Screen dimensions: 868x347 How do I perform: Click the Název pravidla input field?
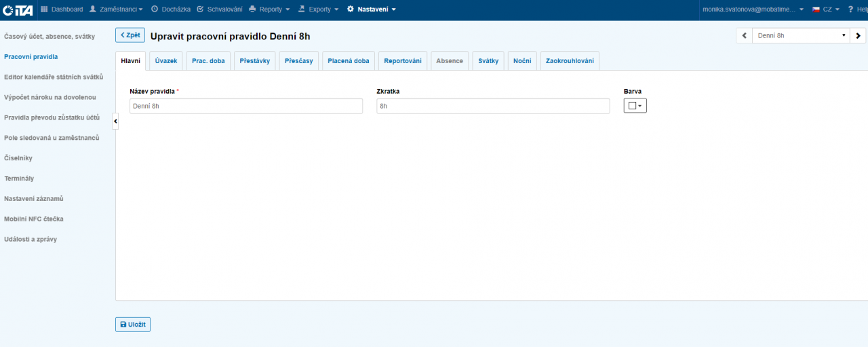(246, 106)
